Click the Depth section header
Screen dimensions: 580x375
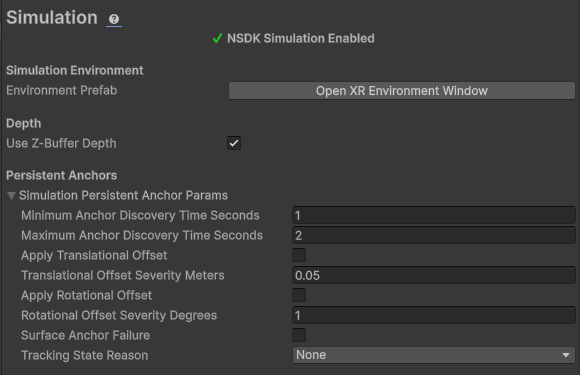[x=24, y=124]
